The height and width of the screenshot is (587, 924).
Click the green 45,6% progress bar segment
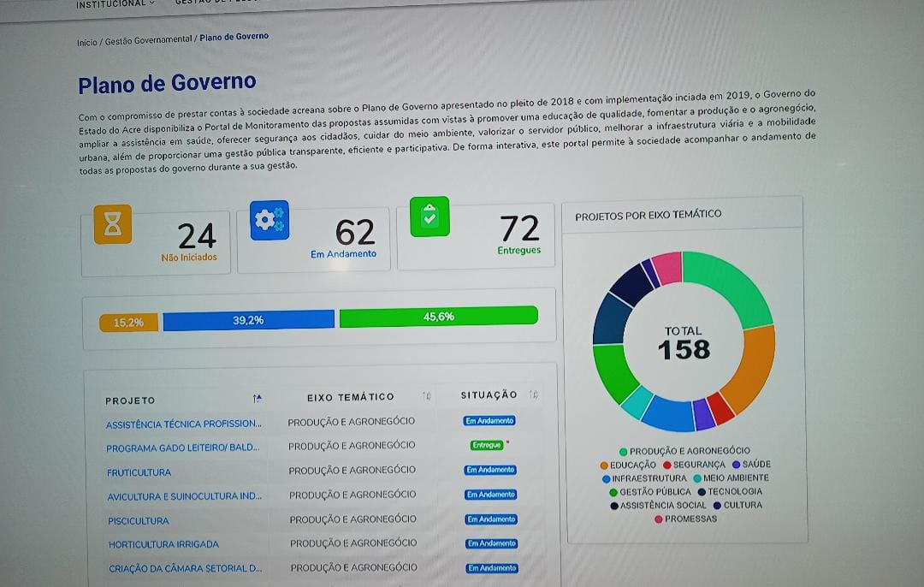pyautogui.click(x=438, y=317)
